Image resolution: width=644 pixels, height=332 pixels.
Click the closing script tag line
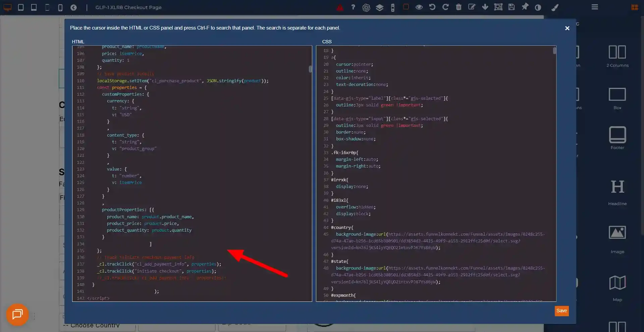[x=98, y=298]
